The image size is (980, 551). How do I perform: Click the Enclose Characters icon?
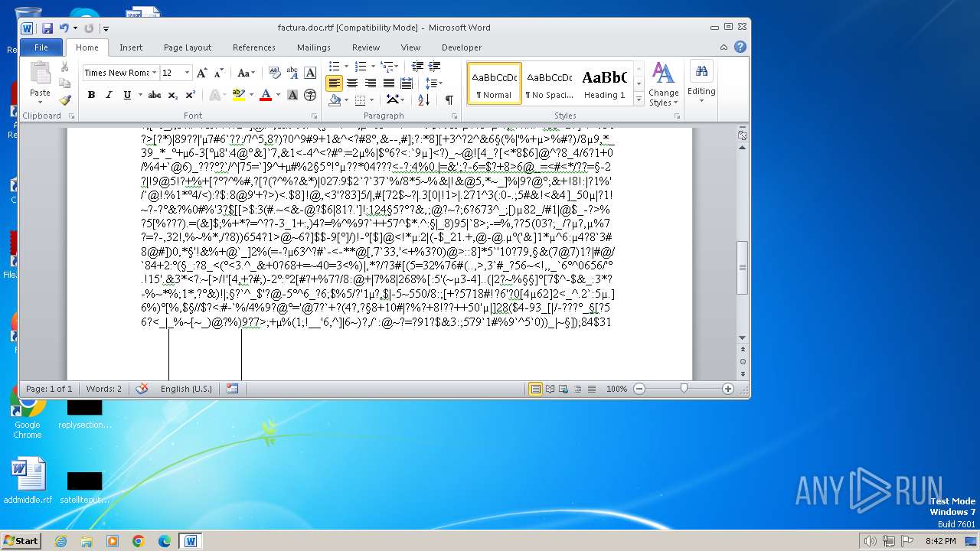pos(310,95)
